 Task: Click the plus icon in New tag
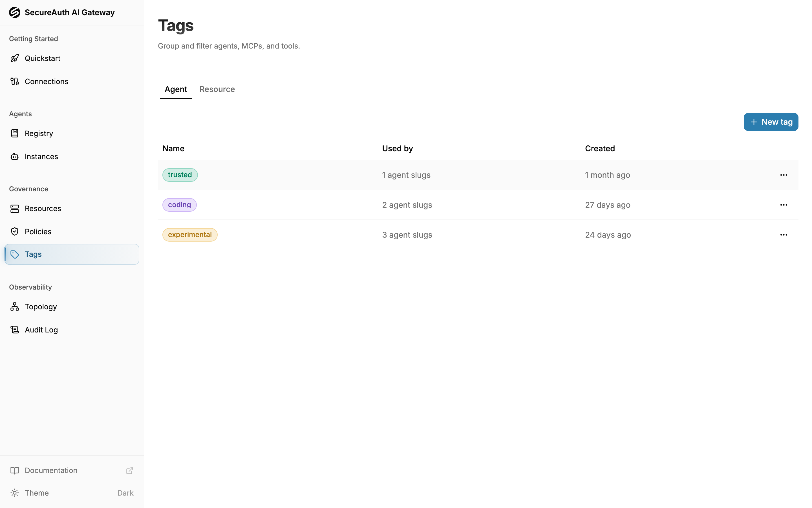pos(754,122)
